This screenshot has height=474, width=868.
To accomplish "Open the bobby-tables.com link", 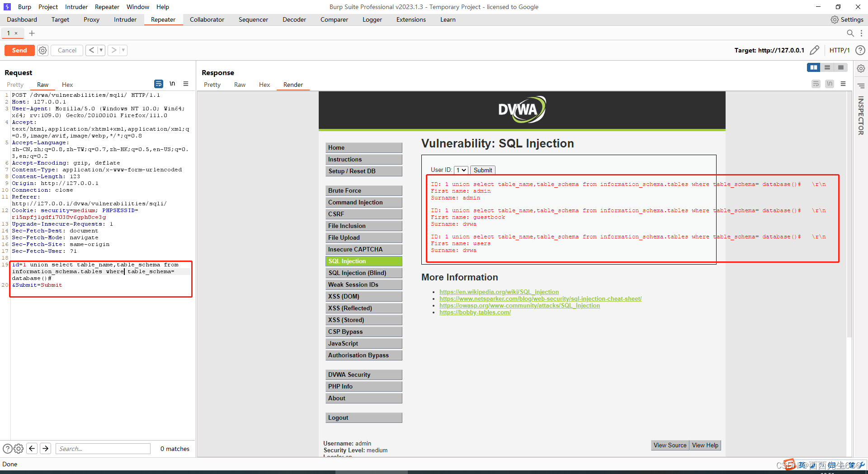I will coord(475,312).
